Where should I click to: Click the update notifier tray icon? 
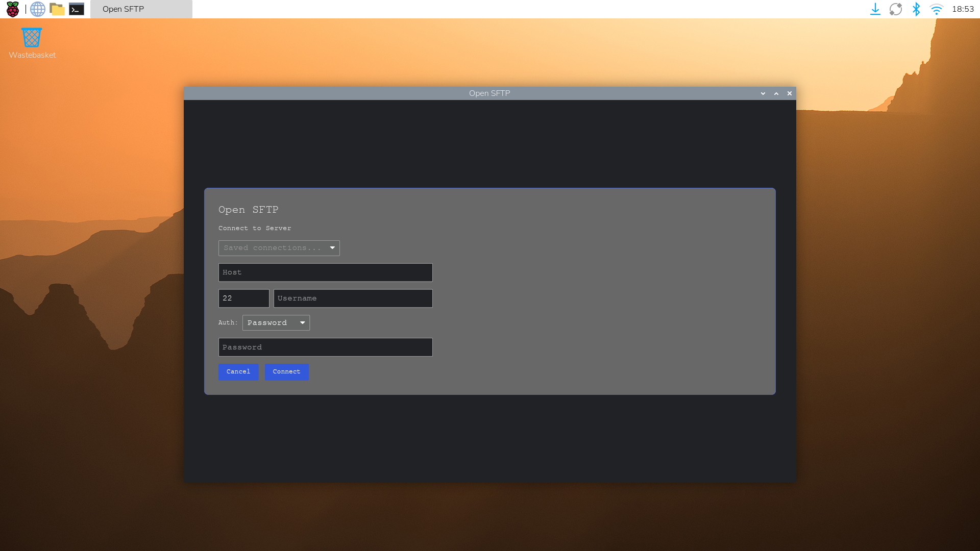click(896, 9)
